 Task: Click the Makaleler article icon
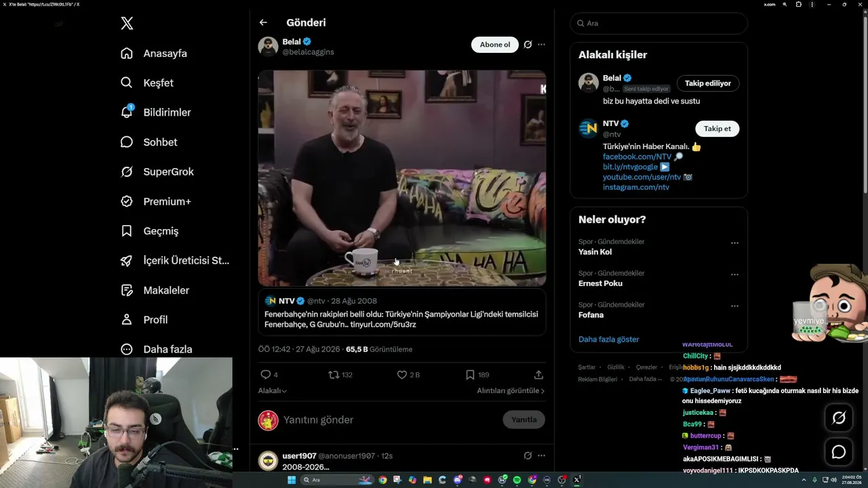[x=127, y=290]
